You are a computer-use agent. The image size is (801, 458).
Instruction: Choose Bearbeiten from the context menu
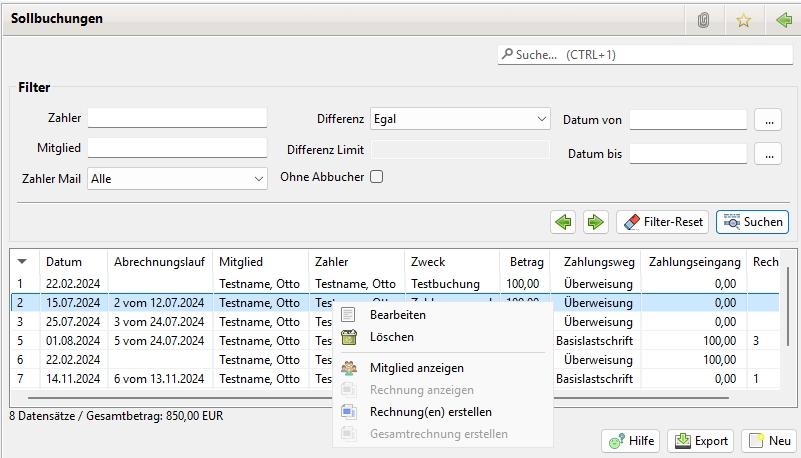click(397, 315)
